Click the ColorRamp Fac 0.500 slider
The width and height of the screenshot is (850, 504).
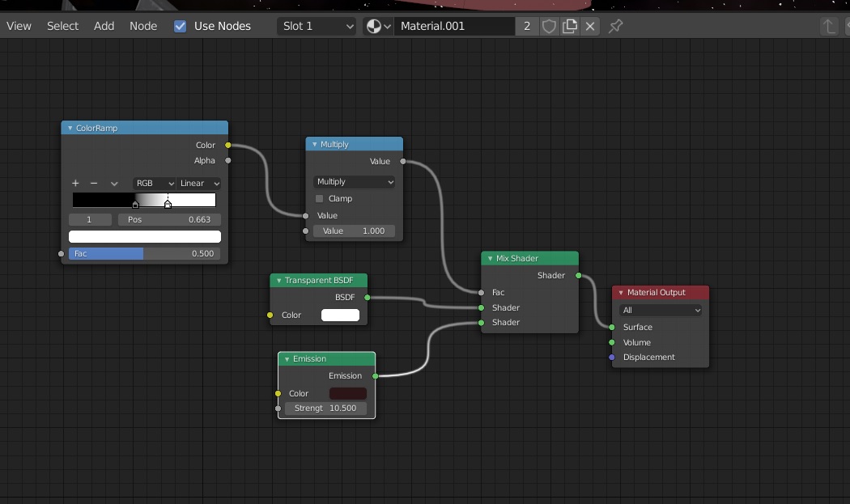point(144,253)
